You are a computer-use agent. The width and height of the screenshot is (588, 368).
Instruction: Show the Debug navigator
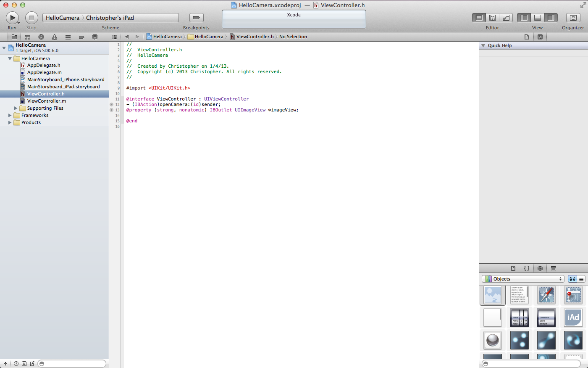point(68,37)
